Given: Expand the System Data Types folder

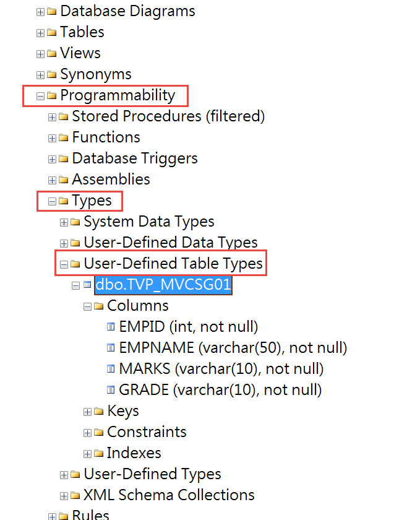Looking at the screenshot, I should point(64,222).
